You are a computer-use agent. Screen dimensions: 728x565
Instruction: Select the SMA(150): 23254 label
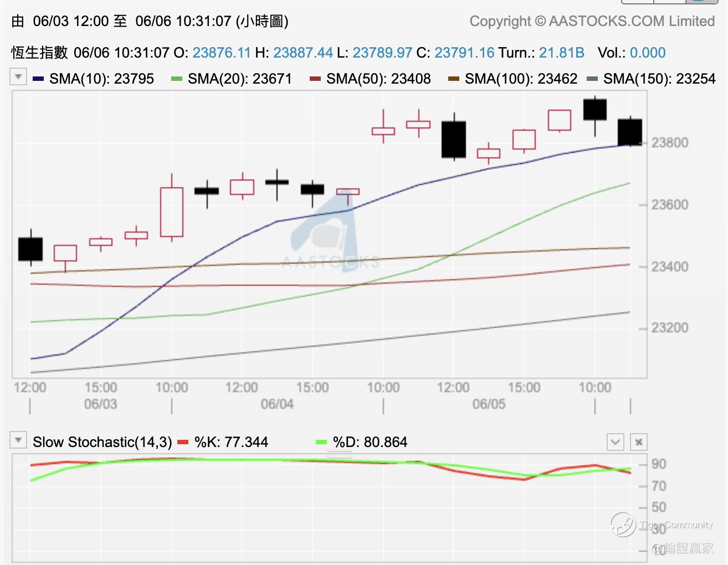pyautogui.click(x=659, y=79)
